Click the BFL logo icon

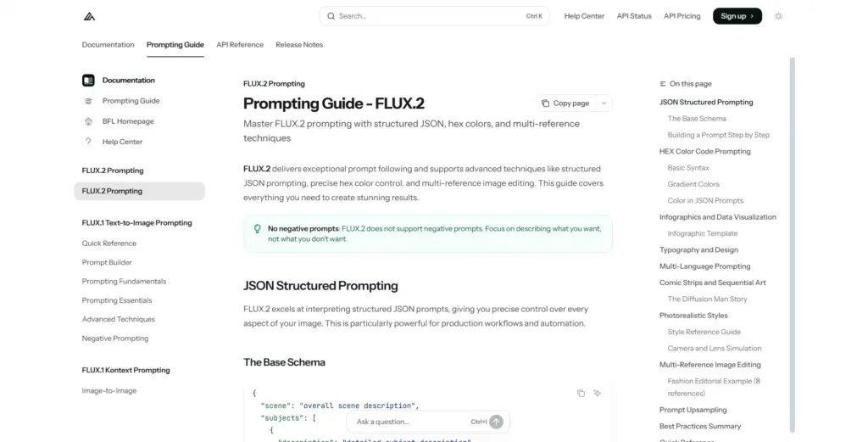tap(89, 16)
